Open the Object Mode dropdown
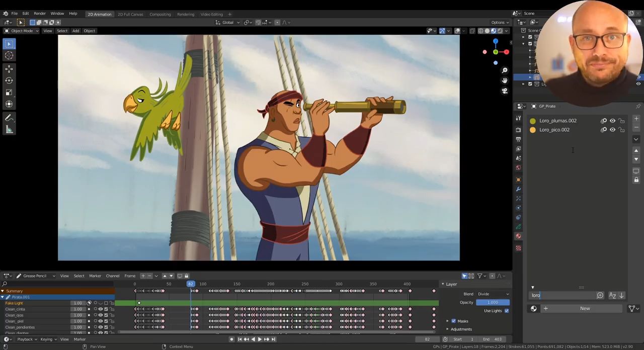Screen dimensions: 644x350 point(22,31)
